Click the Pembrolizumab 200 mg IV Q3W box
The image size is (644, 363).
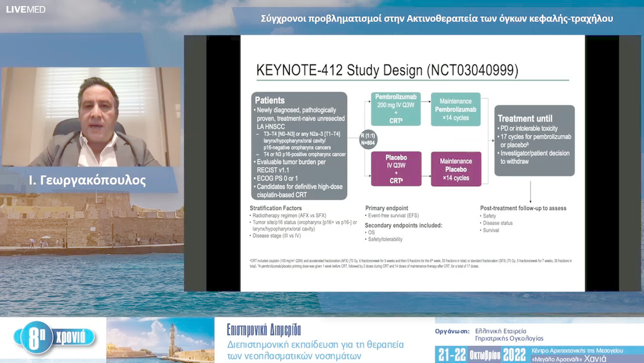[396, 109]
